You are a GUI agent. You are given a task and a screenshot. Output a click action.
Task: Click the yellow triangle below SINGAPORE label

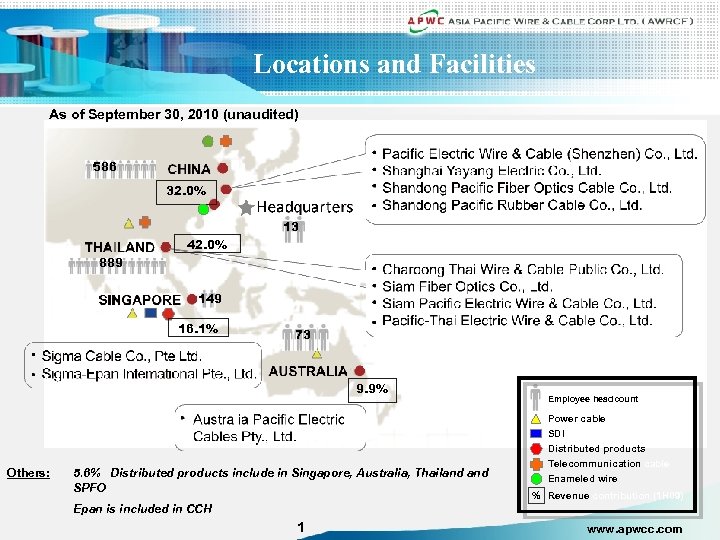point(132,314)
